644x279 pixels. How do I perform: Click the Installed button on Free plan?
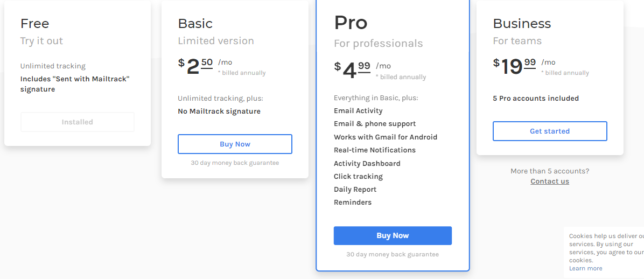click(77, 122)
